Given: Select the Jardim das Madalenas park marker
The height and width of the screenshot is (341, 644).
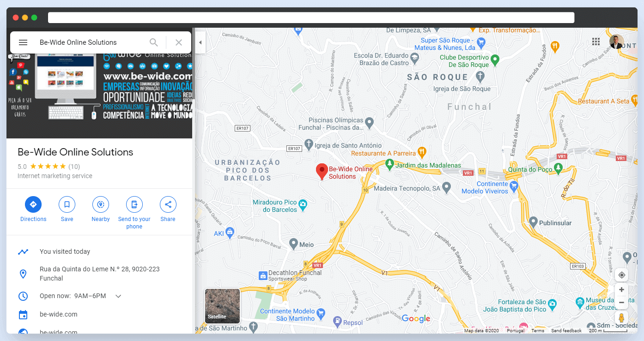Looking at the screenshot, I should pyautogui.click(x=389, y=164).
